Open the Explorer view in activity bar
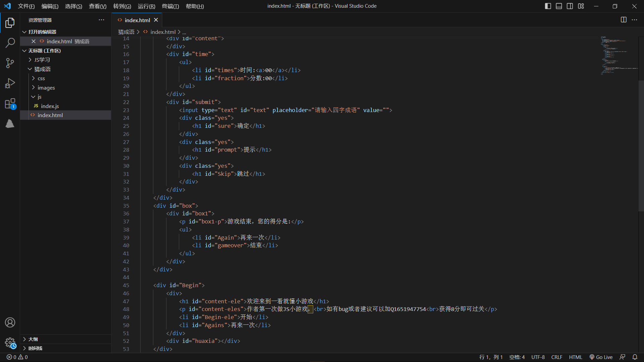The image size is (644, 362). 10,23
